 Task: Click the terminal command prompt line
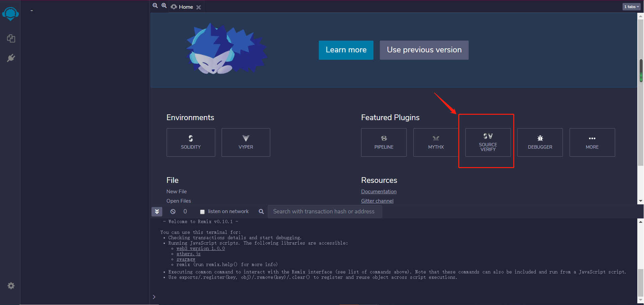[394, 297]
